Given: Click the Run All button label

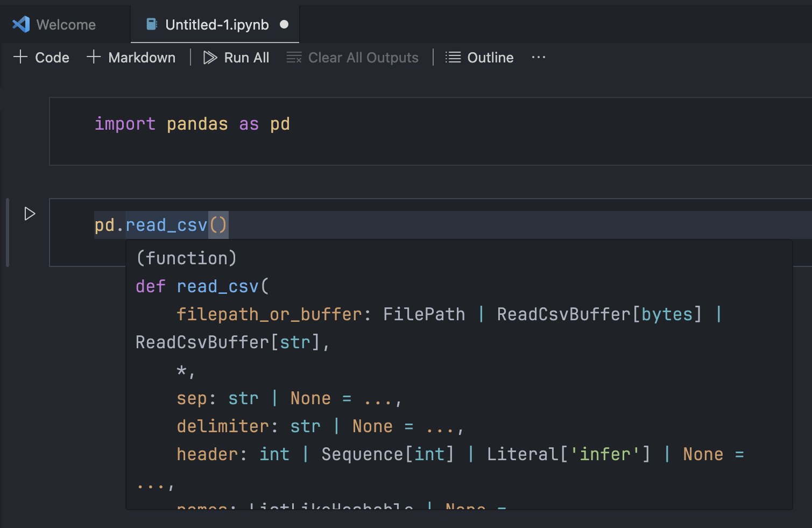Looking at the screenshot, I should 246,57.
